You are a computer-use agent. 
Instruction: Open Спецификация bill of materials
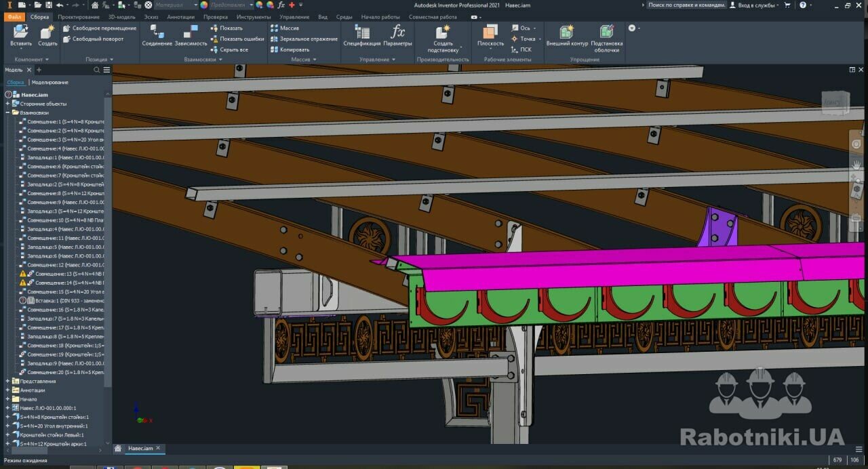[x=361, y=33]
